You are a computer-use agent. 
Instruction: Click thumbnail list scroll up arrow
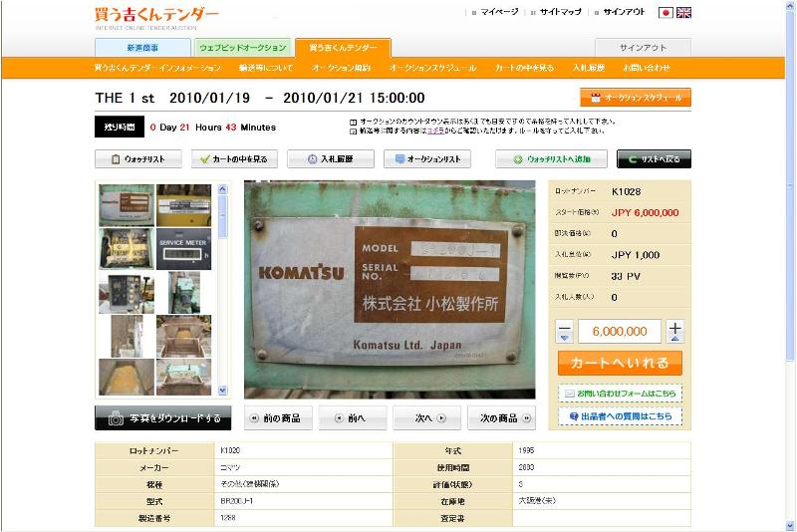click(222, 189)
